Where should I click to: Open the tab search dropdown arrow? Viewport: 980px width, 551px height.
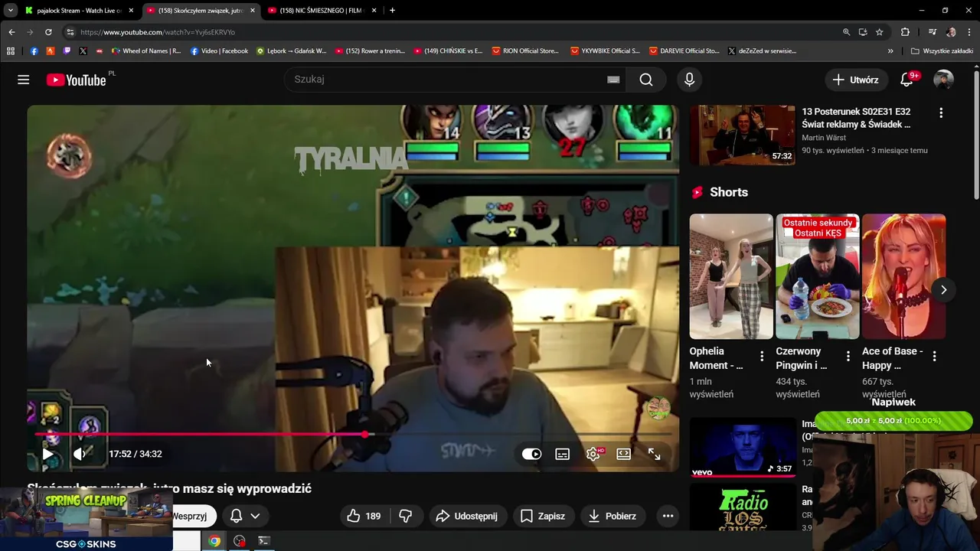click(10, 11)
